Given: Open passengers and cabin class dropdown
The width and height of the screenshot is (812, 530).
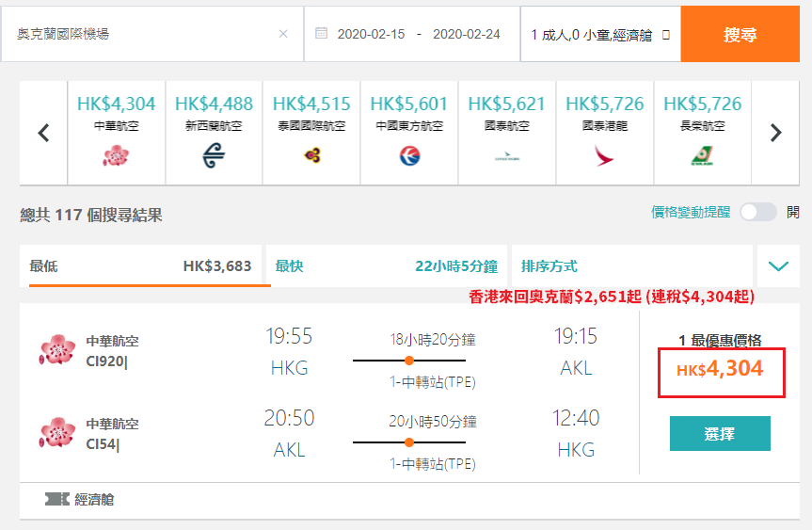Looking at the screenshot, I should pyautogui.click(x=600, y=34).
